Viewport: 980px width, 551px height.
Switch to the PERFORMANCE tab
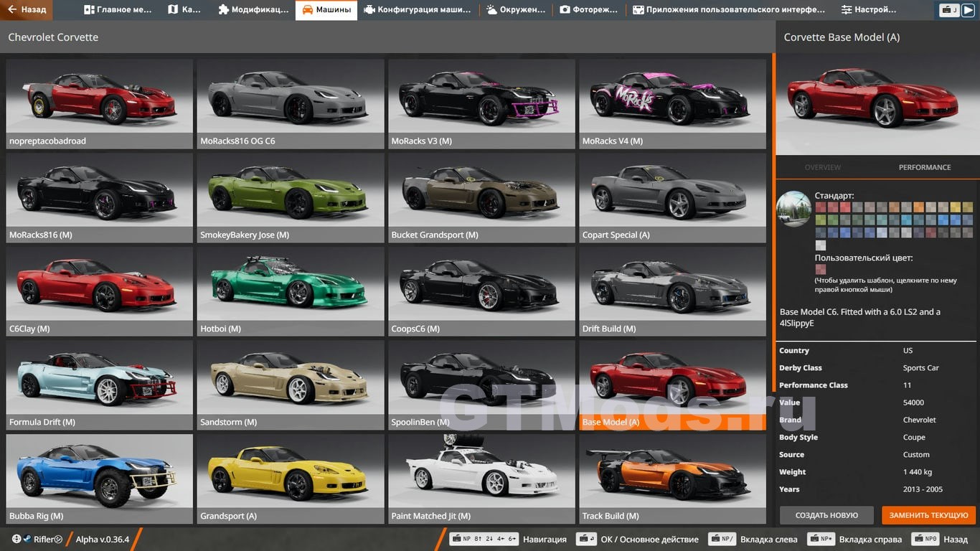(925, 167)
